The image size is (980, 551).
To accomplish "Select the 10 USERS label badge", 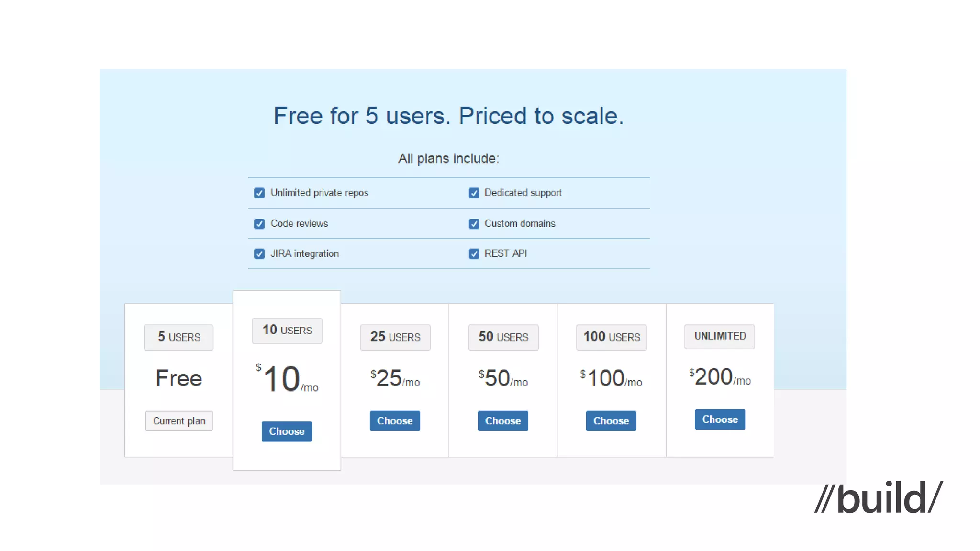I will click(287, 331).
